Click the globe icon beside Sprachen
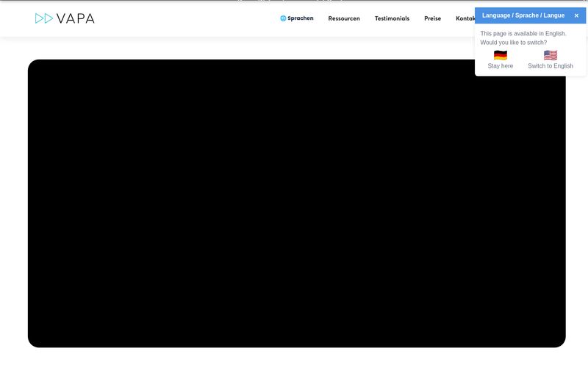 click(283, 18)
